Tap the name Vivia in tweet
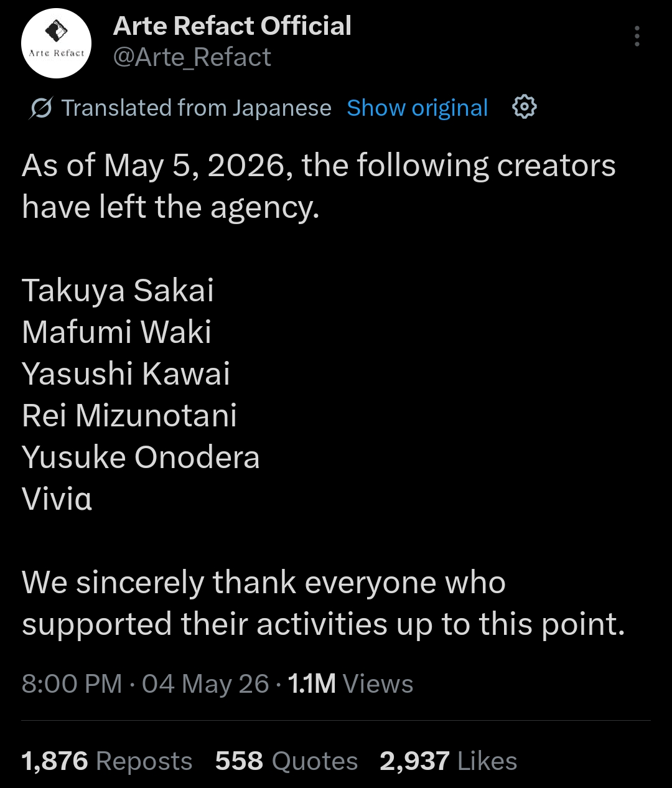 (x=57, y=499)
